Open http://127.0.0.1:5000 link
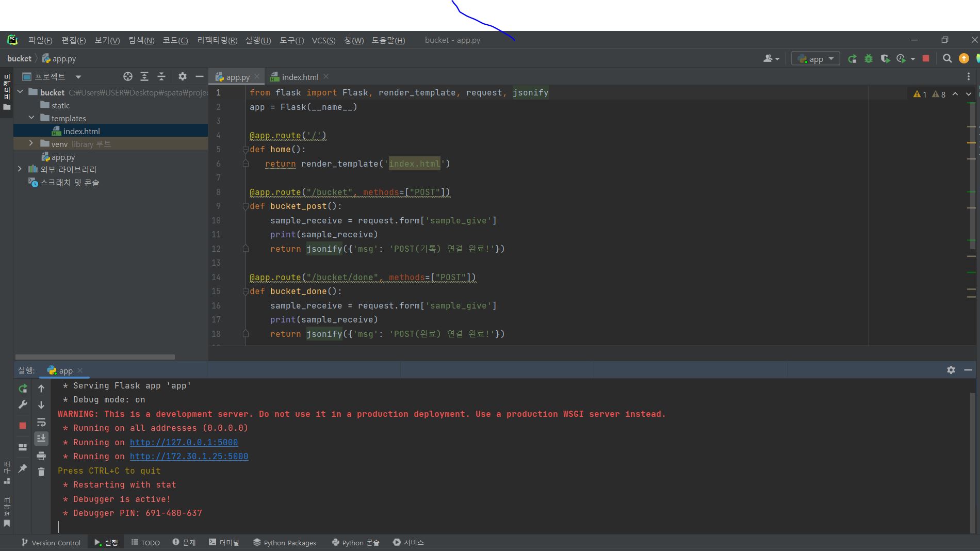Image resolution: width=980 pixels, height=551 pixels. tap(184, 442)
